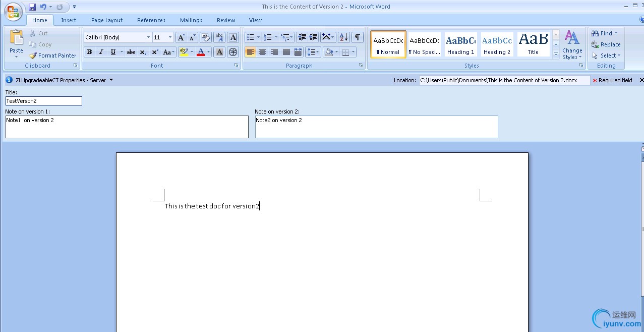Viewport: 644px width, 332px height.
Task: Switch to Mailings tab
Action: pos(191,20)
